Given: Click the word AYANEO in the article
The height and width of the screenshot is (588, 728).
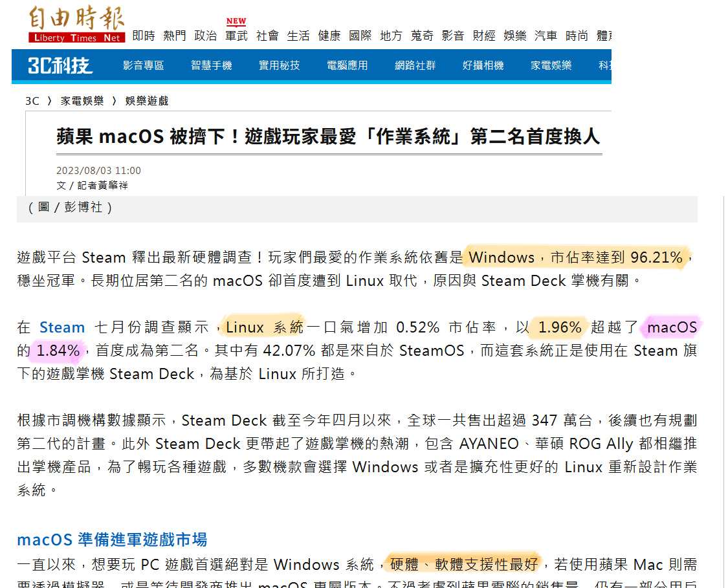Looking at the screenshot, I should (489, 443).
